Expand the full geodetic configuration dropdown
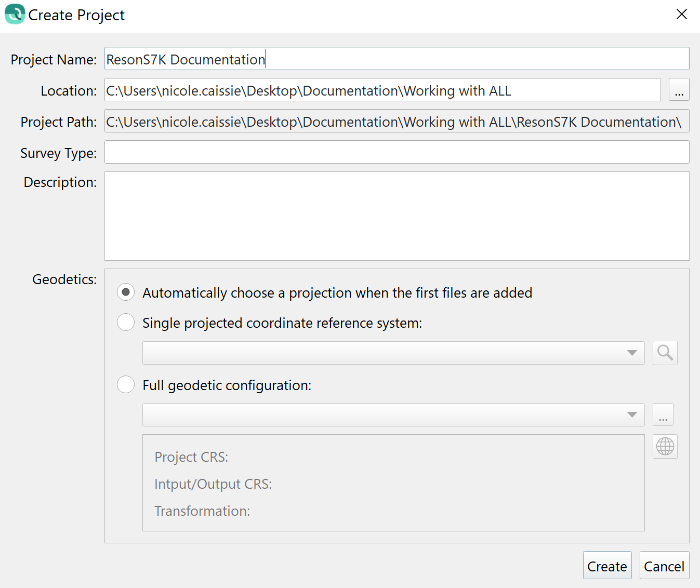This screenshot has height=588, width=700. point(393,415)
